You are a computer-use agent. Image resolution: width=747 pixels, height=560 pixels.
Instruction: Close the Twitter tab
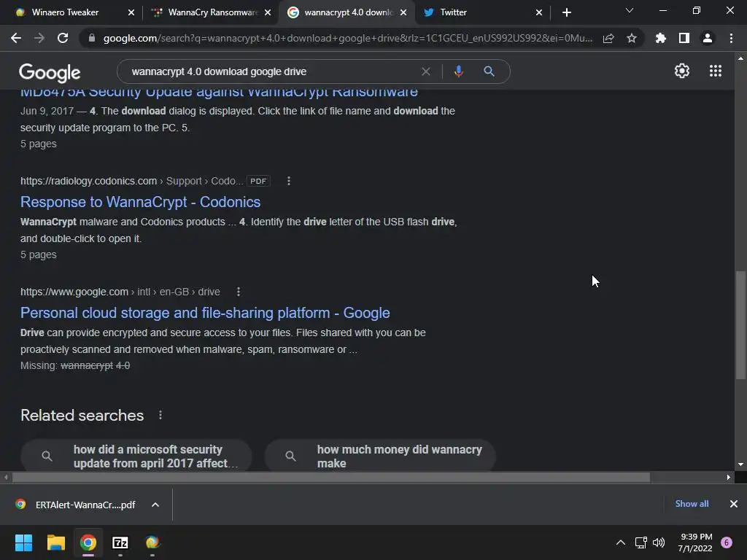[x=539, y=12]
